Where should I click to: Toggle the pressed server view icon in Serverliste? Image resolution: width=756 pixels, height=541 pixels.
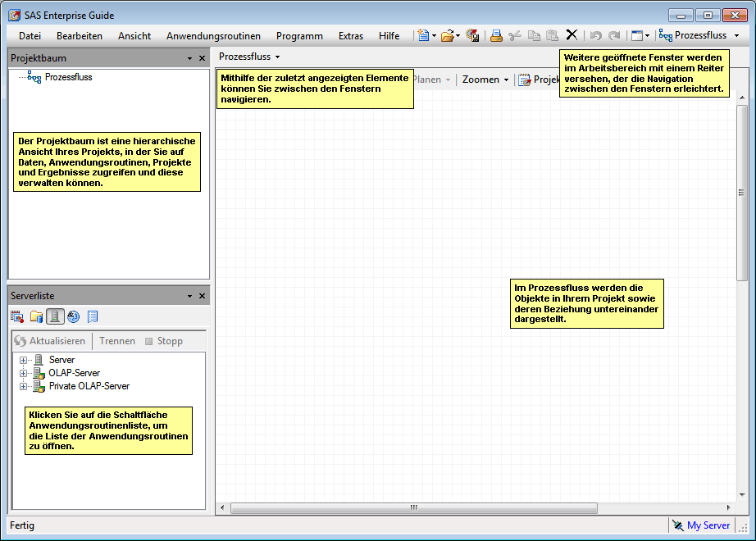tap(55, 317)
